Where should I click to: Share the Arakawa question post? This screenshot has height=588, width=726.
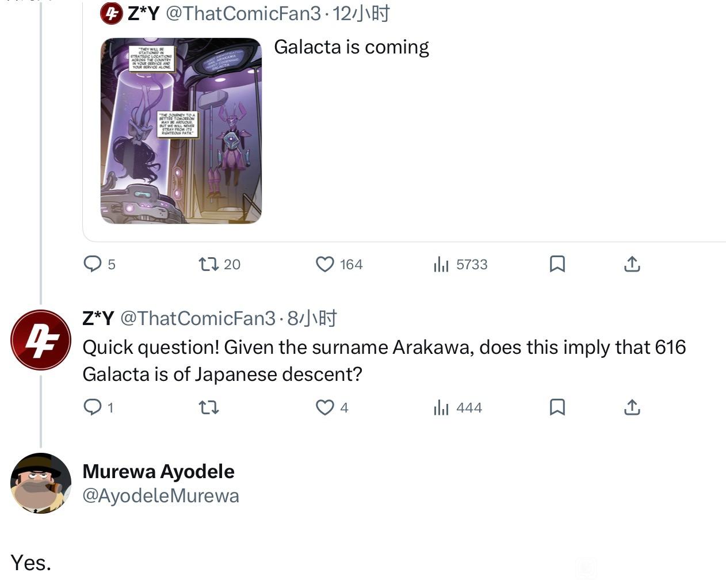tap(632, 407)
